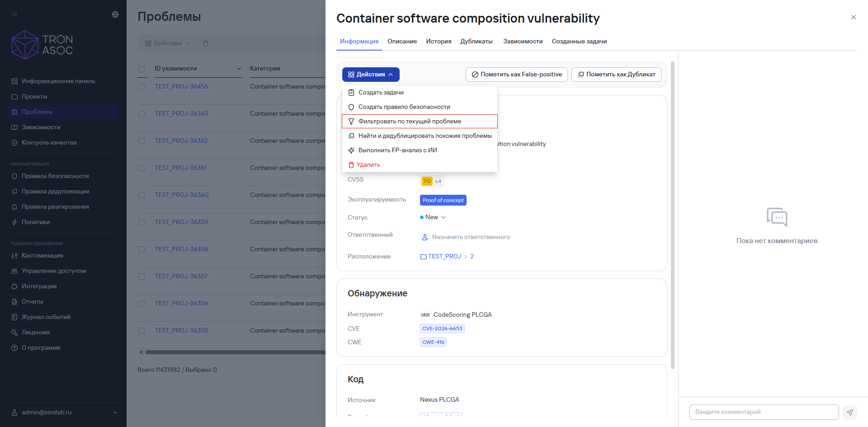Select Найти и дедублицировать похожие проблемы

pos(420,136)
